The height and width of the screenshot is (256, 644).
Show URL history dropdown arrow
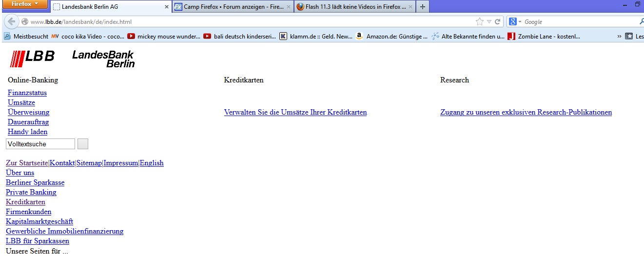tap(489, 22)
